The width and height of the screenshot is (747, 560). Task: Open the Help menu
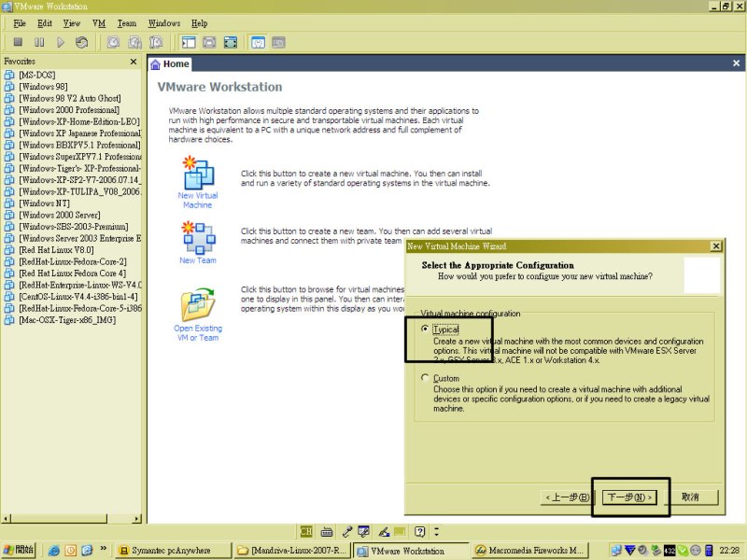coord(199,23)
